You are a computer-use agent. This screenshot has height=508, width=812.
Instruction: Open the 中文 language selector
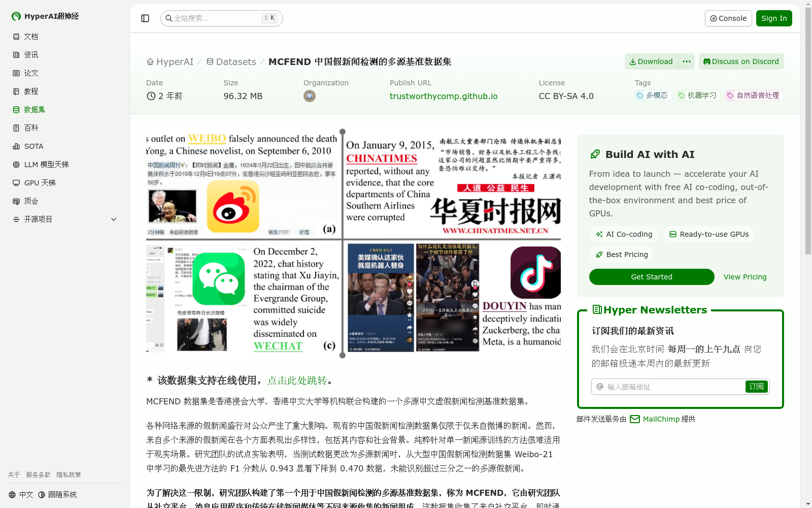[21, 495]
